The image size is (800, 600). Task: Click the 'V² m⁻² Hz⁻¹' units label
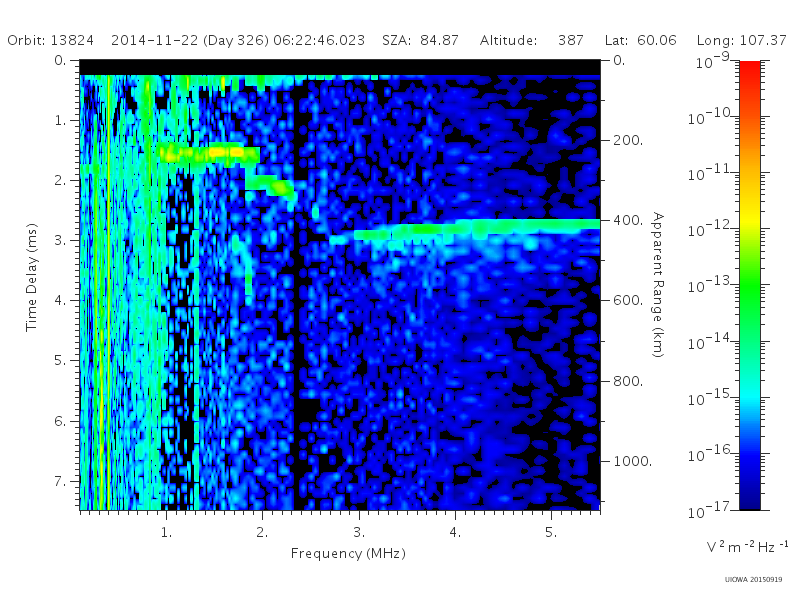(747, 547)
